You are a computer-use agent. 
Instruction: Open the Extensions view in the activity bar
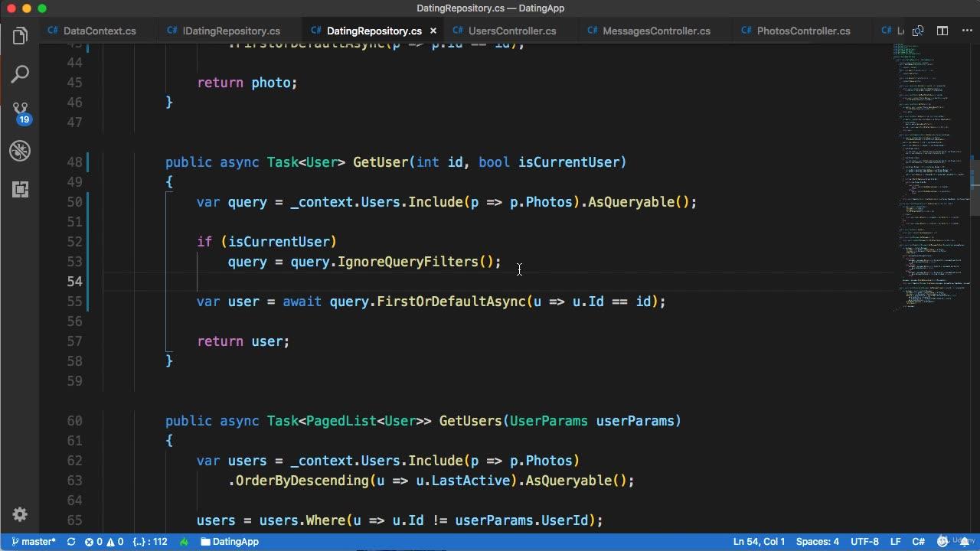tap(20, 189)
